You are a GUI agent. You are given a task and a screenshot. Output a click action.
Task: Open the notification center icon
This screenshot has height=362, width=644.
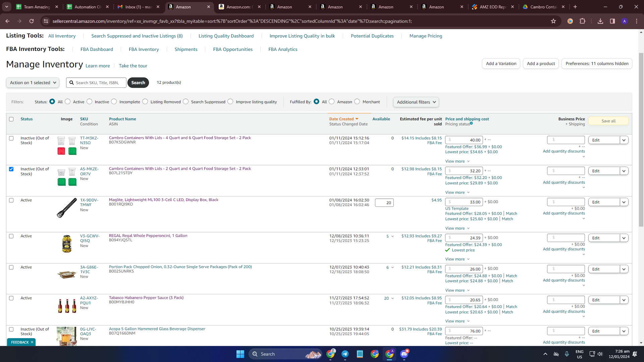click(x=635, y=354)
